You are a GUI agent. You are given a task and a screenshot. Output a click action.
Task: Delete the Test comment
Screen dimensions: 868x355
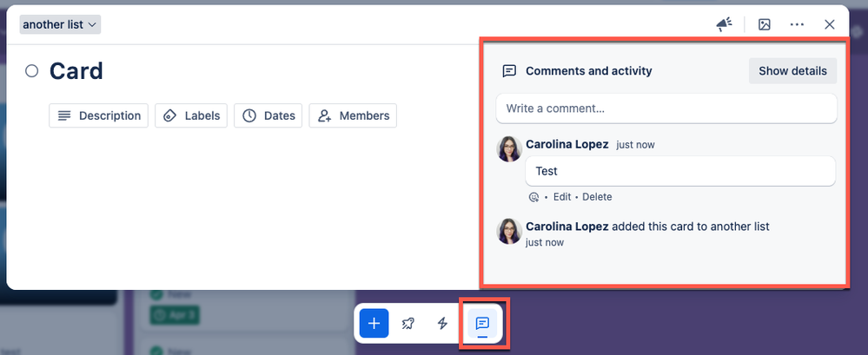pos(597,197)
